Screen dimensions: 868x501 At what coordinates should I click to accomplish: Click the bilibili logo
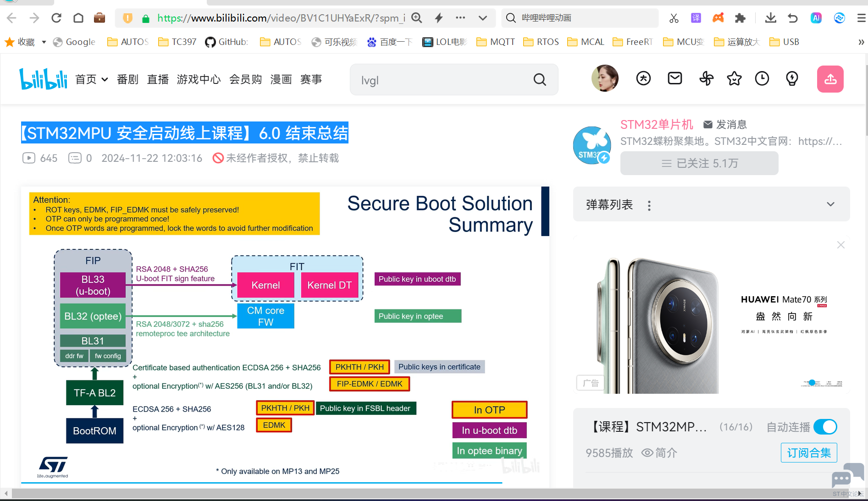click(x=43, y=79)
